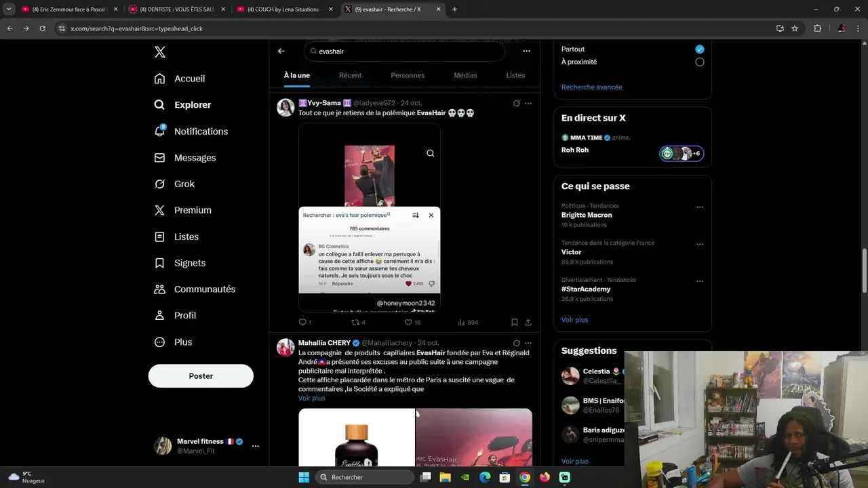Open Messages in the sidebar
Screen dimensions: 868x488
(185, 158)
